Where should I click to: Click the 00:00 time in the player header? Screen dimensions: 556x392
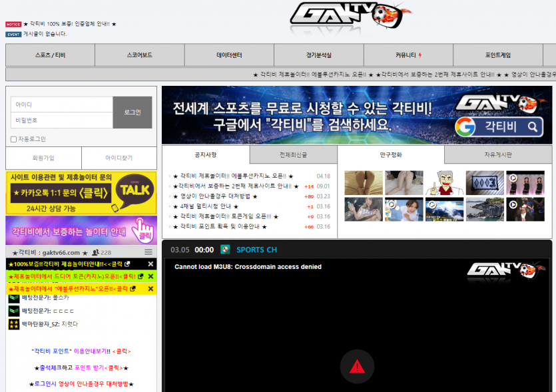[204, 250]
